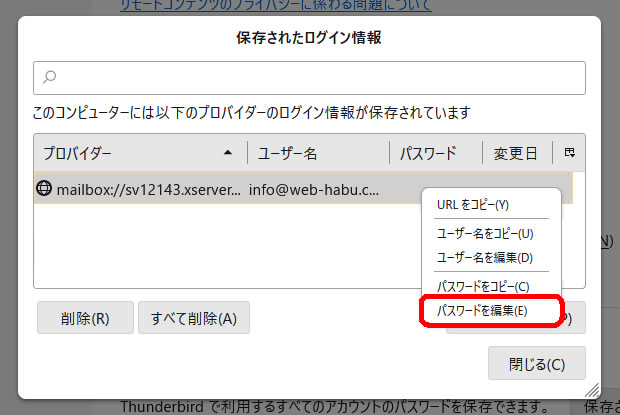This screenshot has height=415, width=620.
Task: Select the info@web-habu username cell
Action: coord(315,188)
